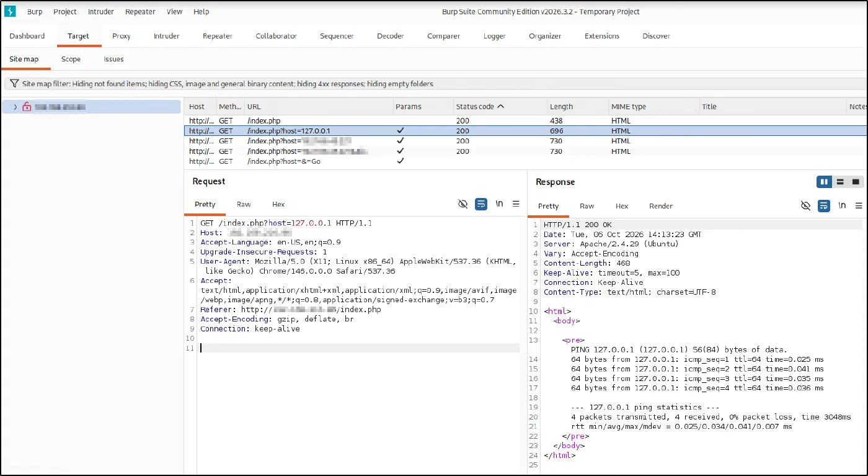This screenshot has height=476, width=868.
Task: Switch Response view to Hex
Action: pos(622,206)
